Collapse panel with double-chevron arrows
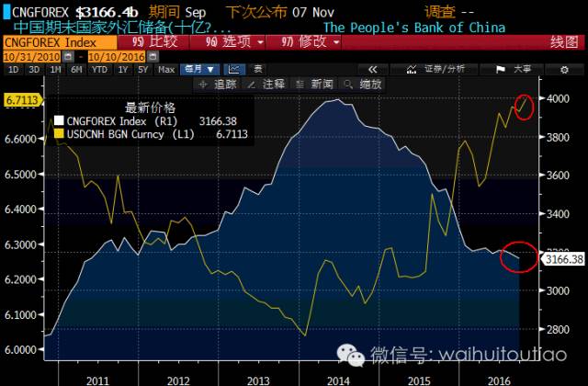 pyautogui.click(x=372, y=70)
